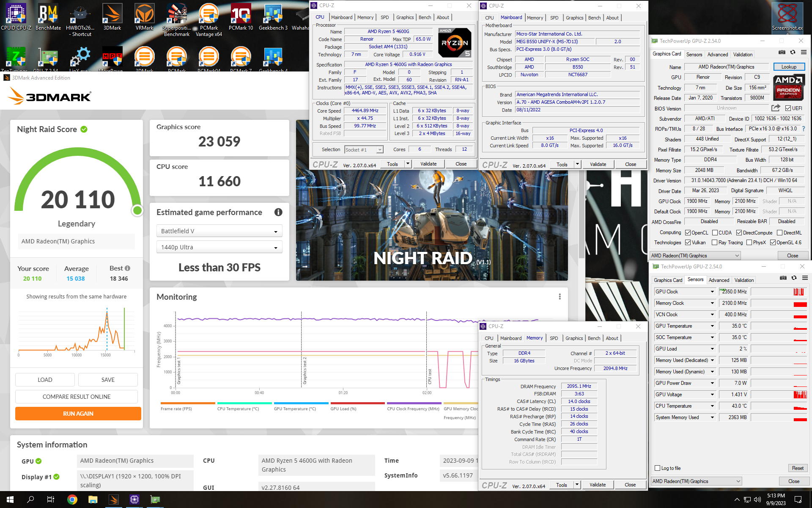812x508 pixels.
Task: Toggle UEFI checkbox in GPU-Z
Action: pyautogui.click(x=788, y=108)
